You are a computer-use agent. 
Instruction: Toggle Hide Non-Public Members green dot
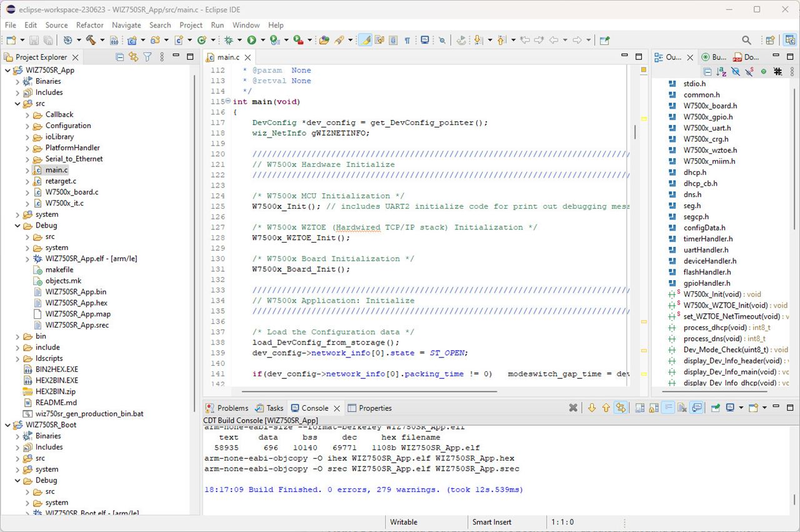[763, 72]
